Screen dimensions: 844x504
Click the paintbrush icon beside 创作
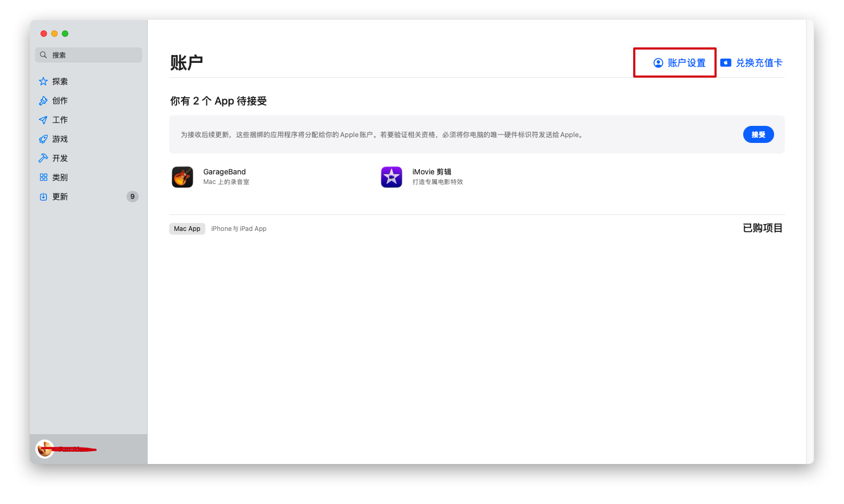click(x=43, y=101)
